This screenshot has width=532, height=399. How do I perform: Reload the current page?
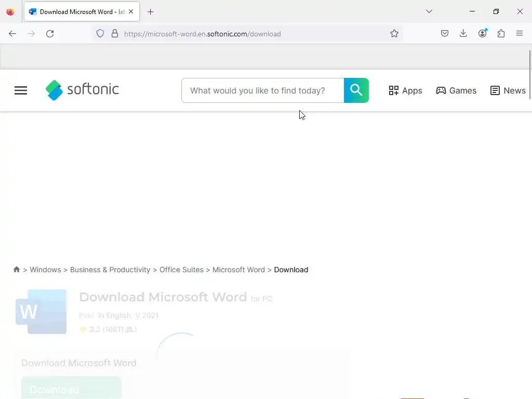(x=50, y=34)
